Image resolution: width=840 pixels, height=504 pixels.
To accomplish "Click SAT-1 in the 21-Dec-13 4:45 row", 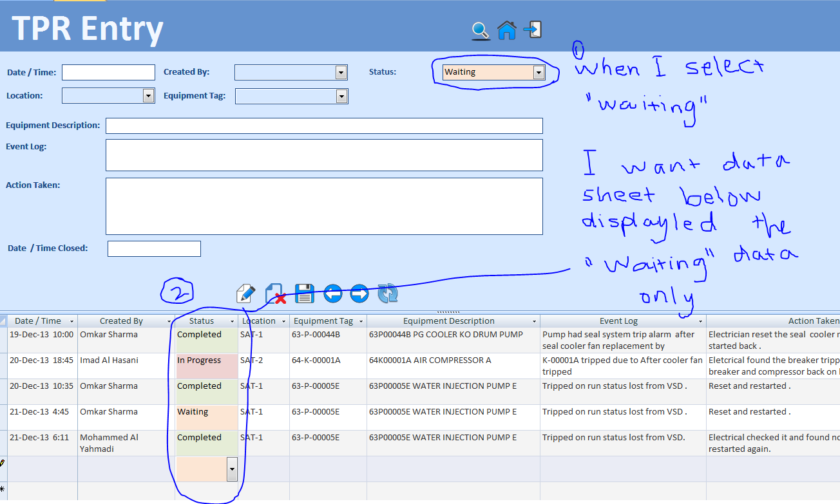I will pos(264,418).
